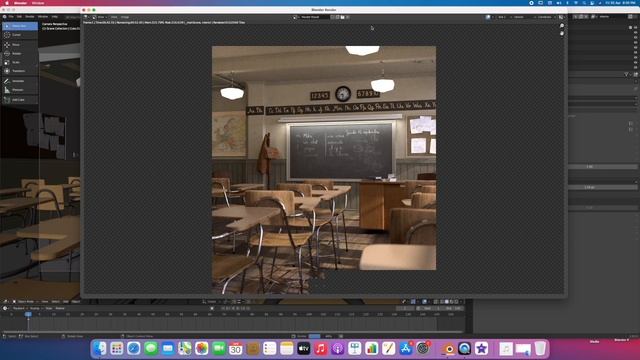Open Mail from the dock
Viewport: 640px width, 360px height.
(168, 349)
